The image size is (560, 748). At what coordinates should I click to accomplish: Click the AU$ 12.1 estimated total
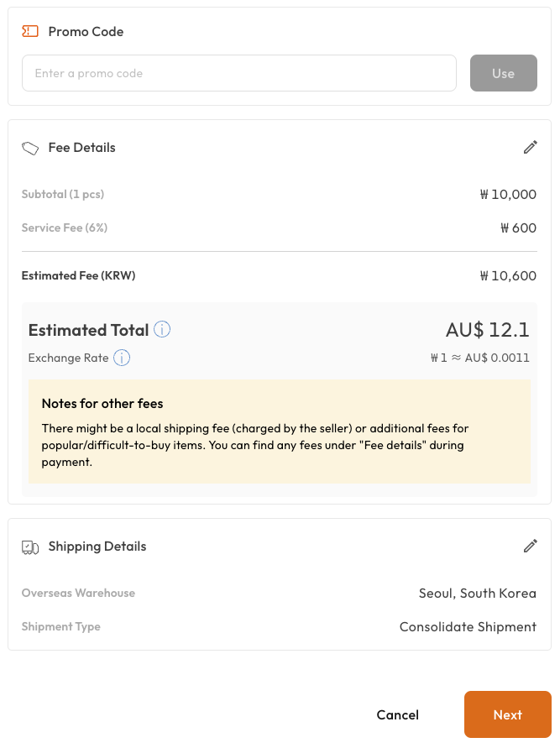tap(487, 330)
